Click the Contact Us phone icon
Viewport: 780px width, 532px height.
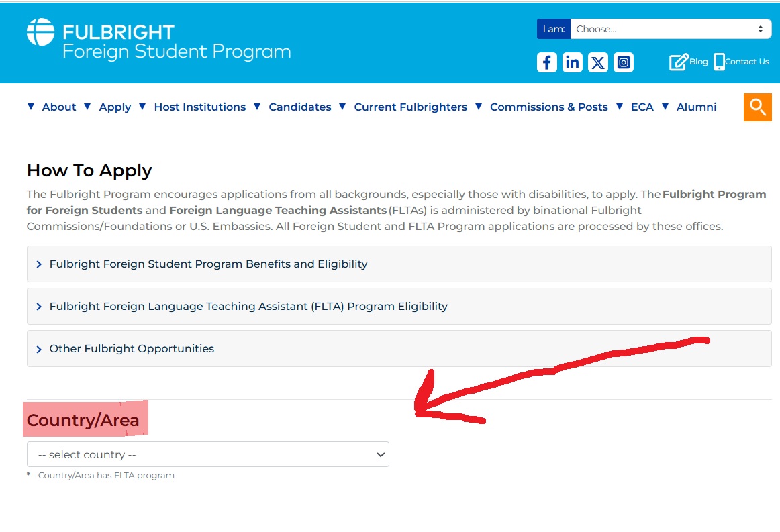pos(719,61)
